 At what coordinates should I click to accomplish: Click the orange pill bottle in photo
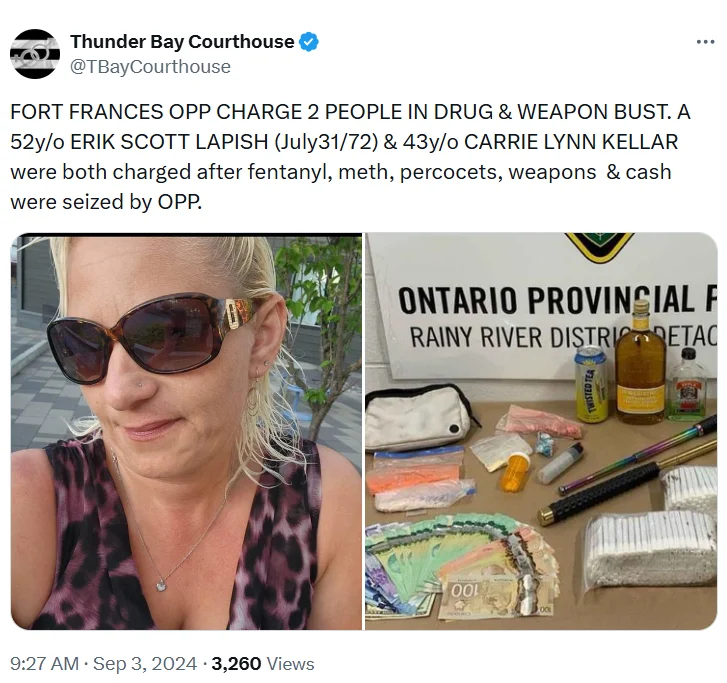(x=516, y=472)
